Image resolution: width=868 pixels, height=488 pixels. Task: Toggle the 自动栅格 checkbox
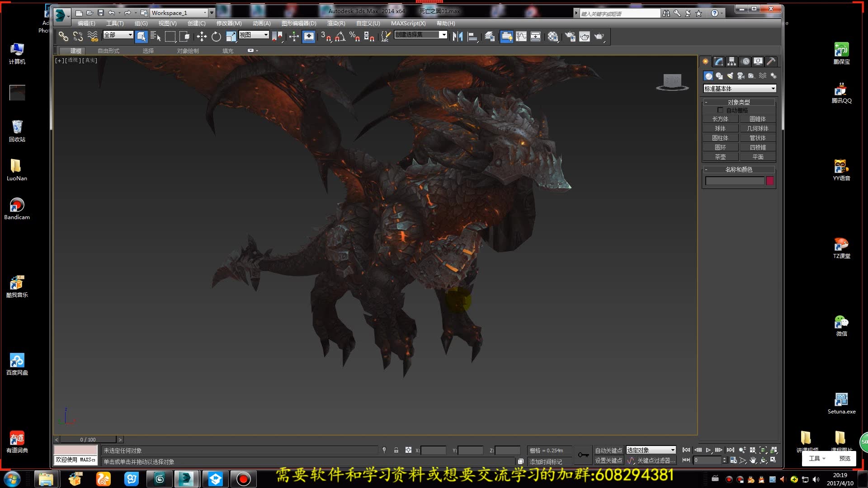click(720, 110)
